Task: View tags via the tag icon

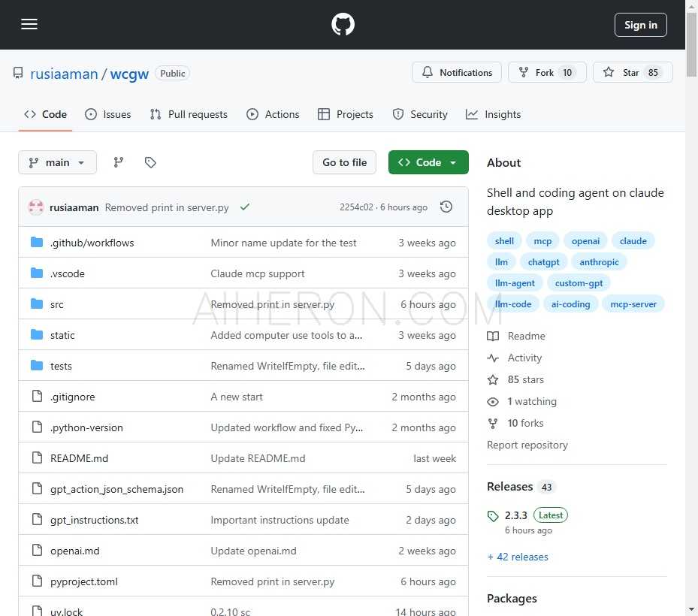Action: pyautogui.click(x=150, y=162)
